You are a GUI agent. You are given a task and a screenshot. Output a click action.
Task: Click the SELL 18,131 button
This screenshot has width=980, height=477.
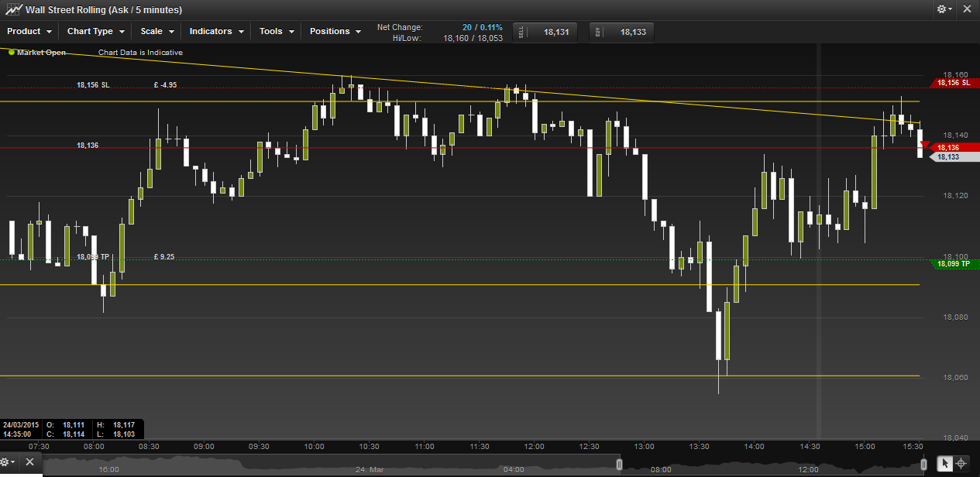(546, 32)
